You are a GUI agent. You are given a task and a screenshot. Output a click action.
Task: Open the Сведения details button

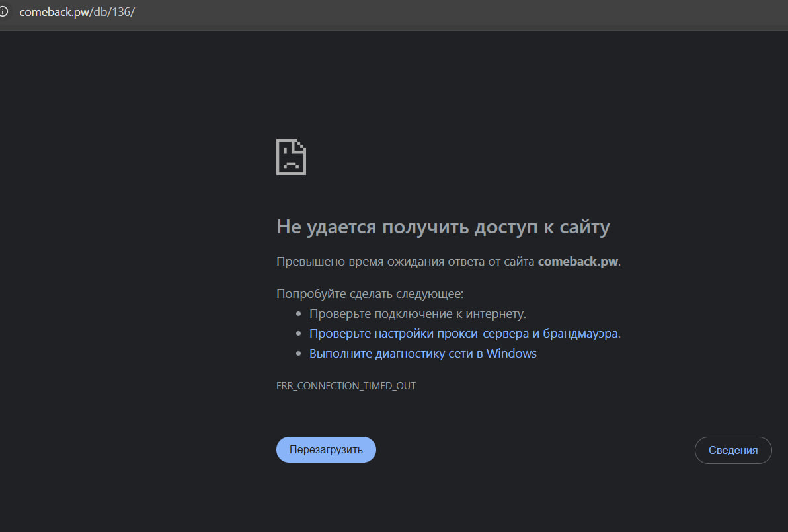[x=732, y=450]
